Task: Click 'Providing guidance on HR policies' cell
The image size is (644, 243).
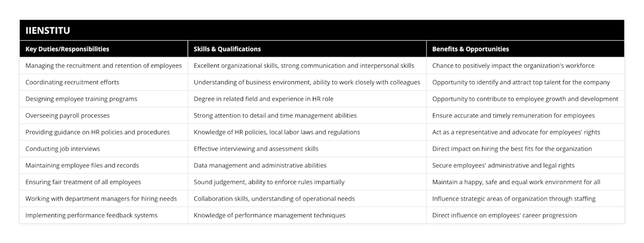Action: pyautogui.click(x=98, y=132)
